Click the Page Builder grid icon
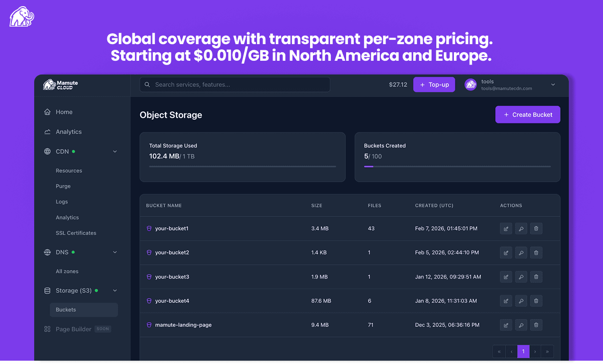 47,328
